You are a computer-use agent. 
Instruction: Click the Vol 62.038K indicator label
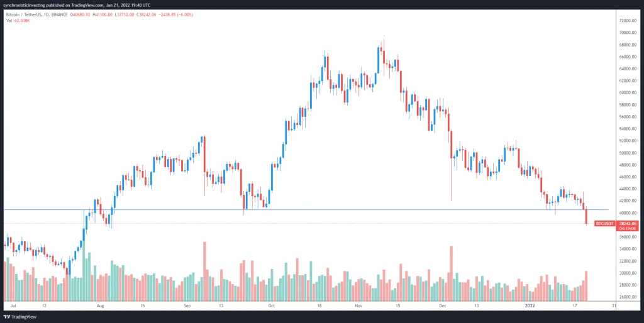coord(18,20)
